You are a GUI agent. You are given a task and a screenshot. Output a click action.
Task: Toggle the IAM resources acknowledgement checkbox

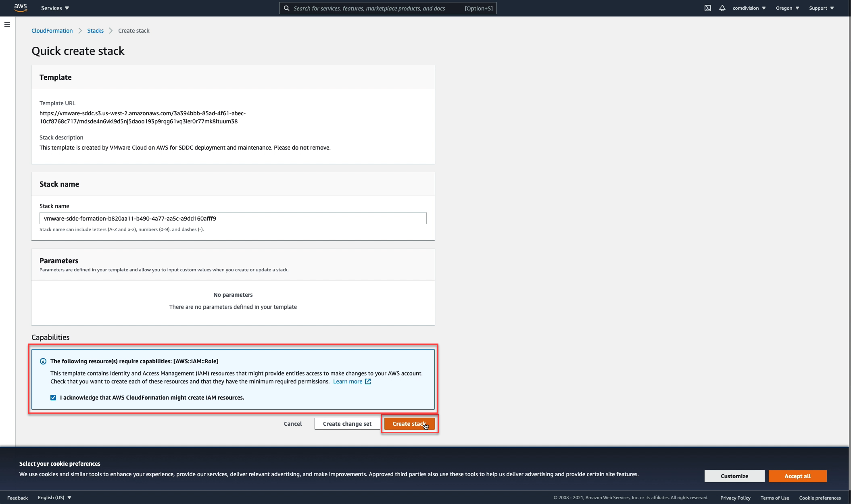[x=53, y=398]
